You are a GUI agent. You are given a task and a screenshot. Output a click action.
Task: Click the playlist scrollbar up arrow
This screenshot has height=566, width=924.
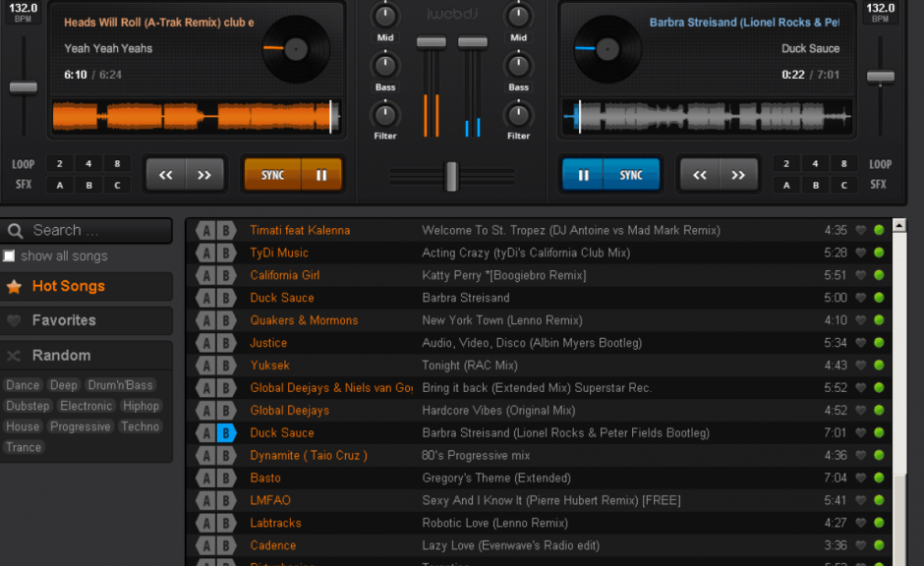897,224
